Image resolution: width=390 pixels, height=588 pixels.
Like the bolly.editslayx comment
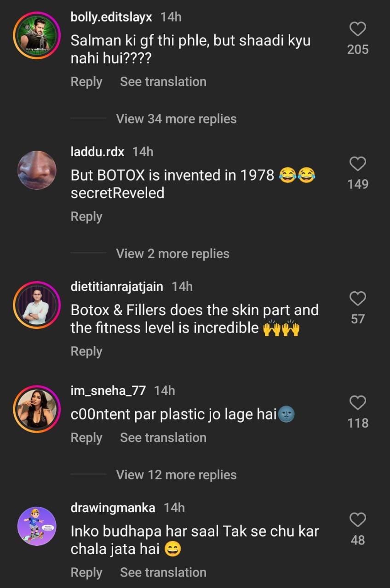click(358, 30)
